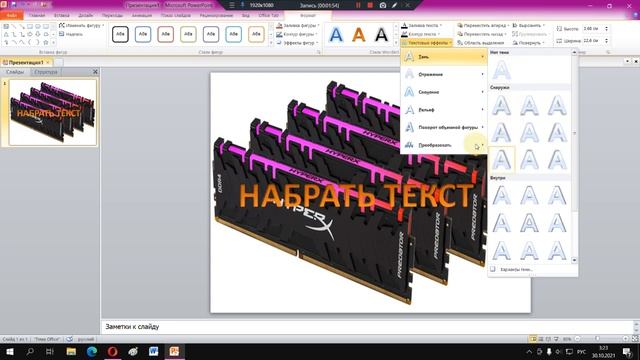
Task: Open the Презентация1 document tab
Action: pos(26,62)
